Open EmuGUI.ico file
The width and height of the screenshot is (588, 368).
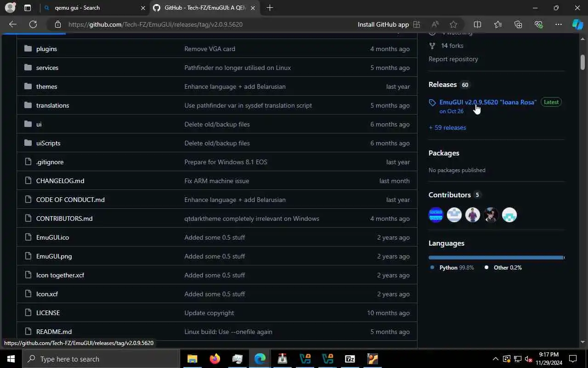[52, 237]
